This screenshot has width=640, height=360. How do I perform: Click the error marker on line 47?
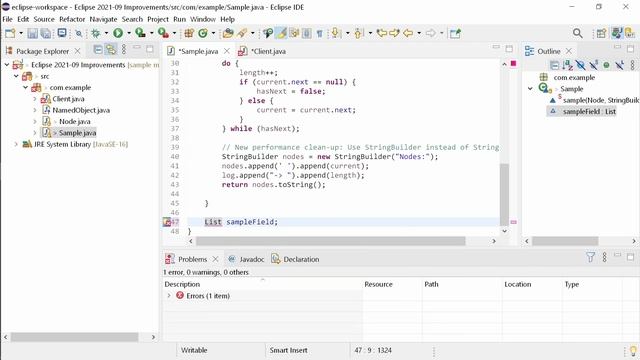coord(167,222)
